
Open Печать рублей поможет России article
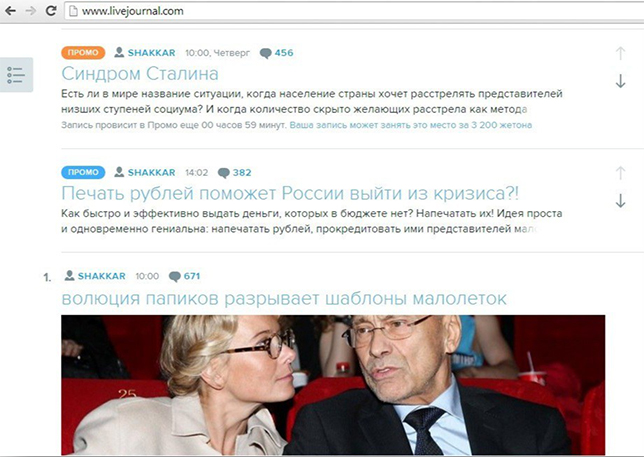[290, 193]
